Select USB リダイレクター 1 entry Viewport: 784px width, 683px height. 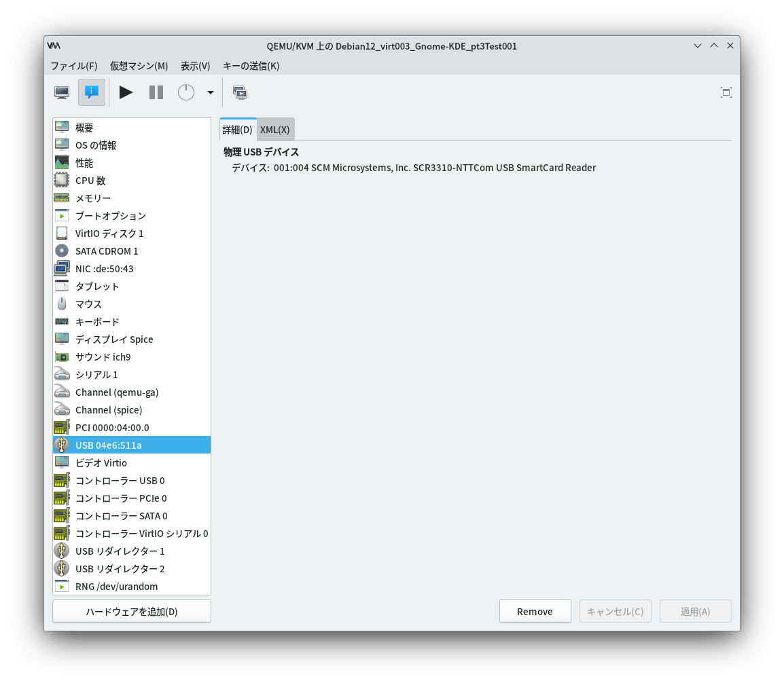[132, 551]
